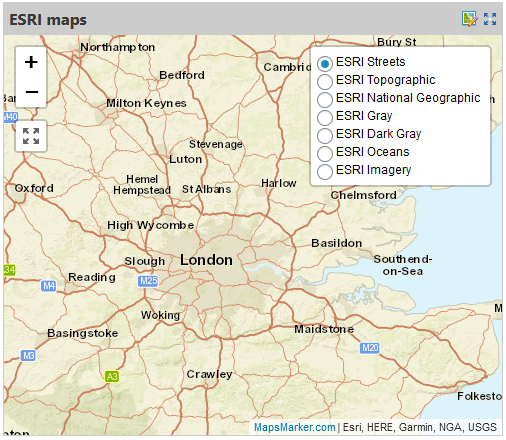Click the M20 motorway shield marker
The height and width of the screenshot is (440, 506).
pyautogui.click(x=370, y=348)
